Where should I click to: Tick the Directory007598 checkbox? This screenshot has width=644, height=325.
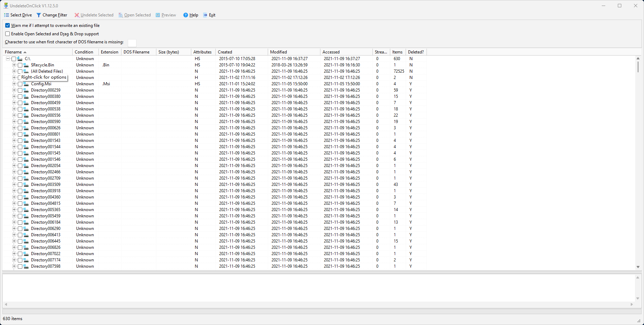click(x=20, y=266)
